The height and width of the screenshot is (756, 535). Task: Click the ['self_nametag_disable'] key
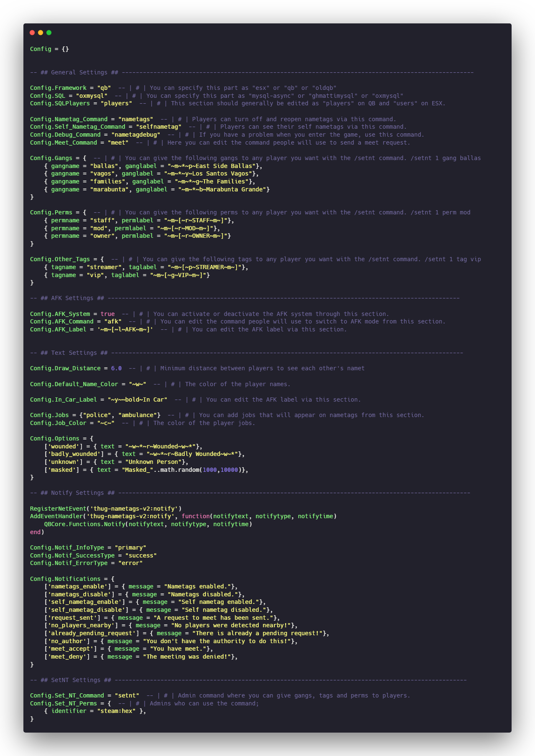pos(87,610)
